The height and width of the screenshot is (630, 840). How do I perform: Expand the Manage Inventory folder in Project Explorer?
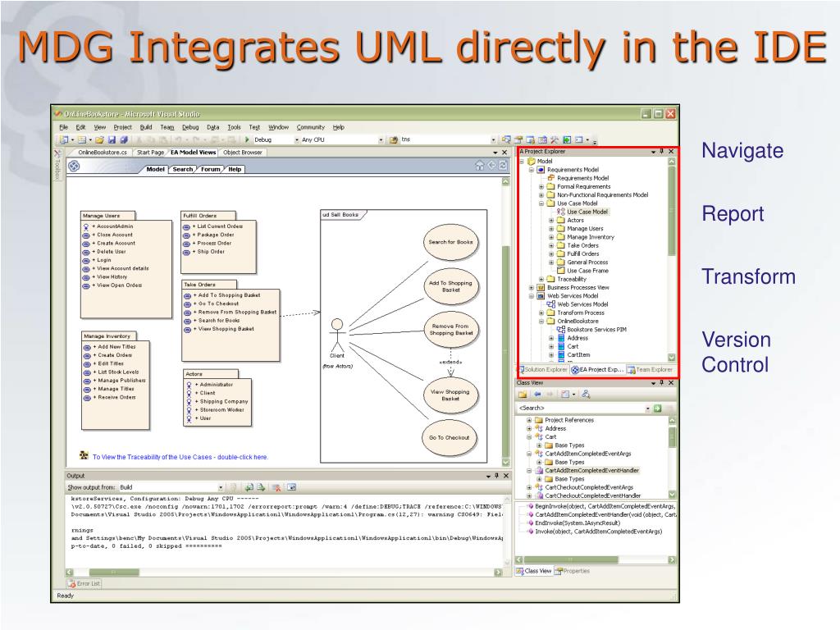(551, 237)
